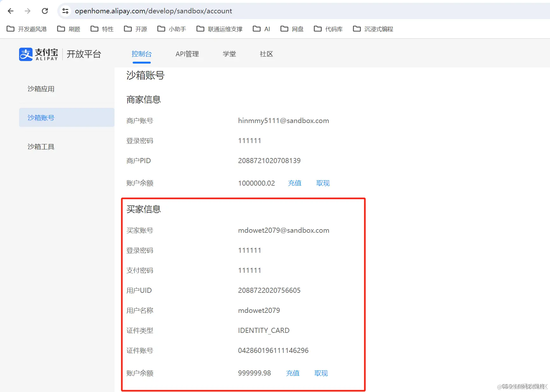Open the 社区 tab
Viewport: 550px width, 392px height.
[266, 54]
